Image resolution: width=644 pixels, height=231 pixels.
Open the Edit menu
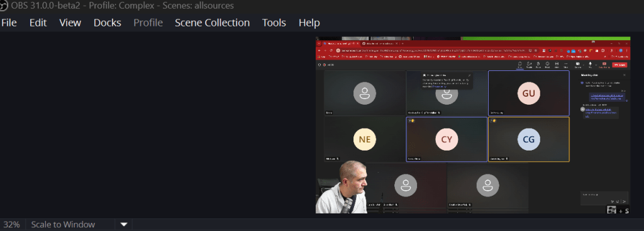(x=38, y=23)
